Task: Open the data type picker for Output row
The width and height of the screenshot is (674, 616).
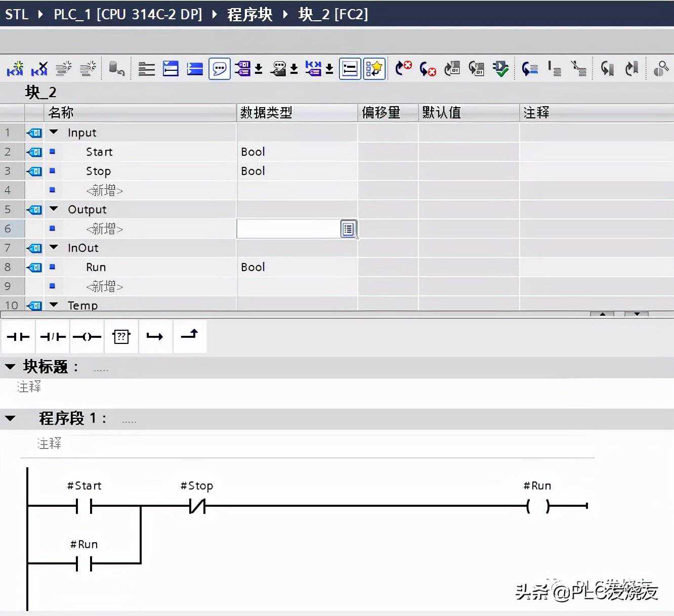Action: pyautogui.click(x=348, y=229)
